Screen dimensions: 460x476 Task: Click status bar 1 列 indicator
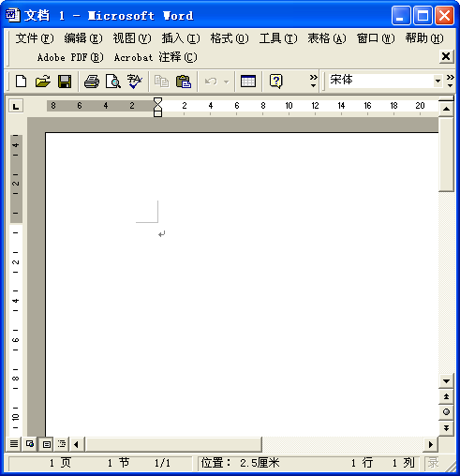click(404, 463)
